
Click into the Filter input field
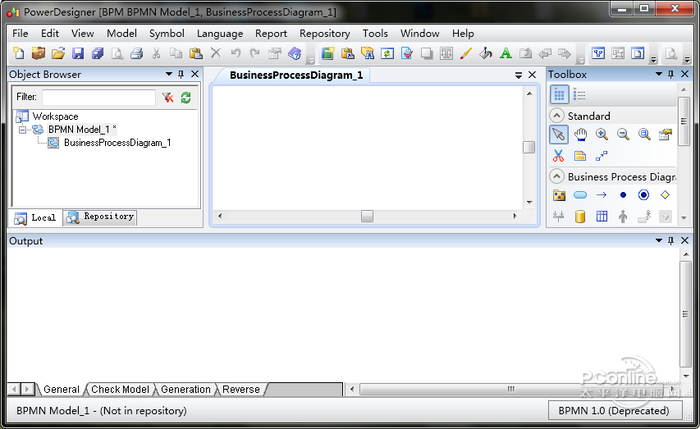[x=99, y=97]
